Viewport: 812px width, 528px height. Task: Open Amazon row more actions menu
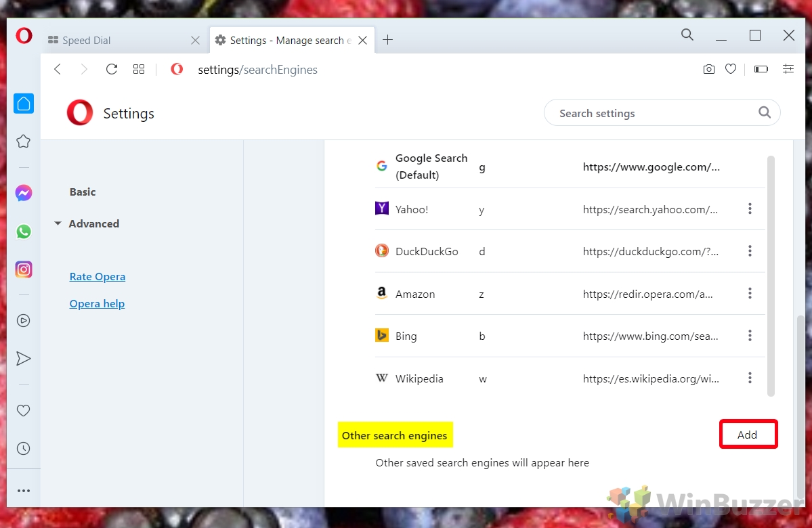(x=750, y=294)
